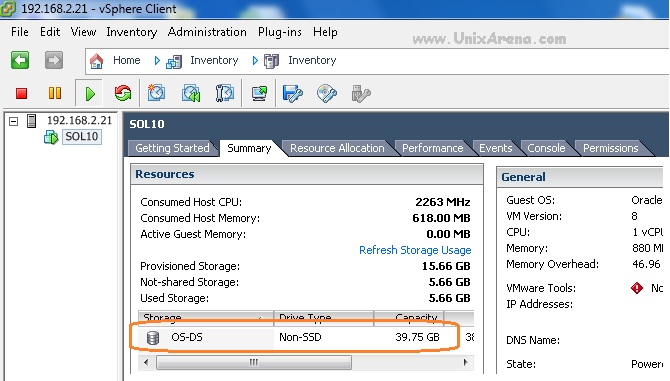Click the CD/DVD drive connect icon
The height and width of the screenshot is (381, 670).
327,93
